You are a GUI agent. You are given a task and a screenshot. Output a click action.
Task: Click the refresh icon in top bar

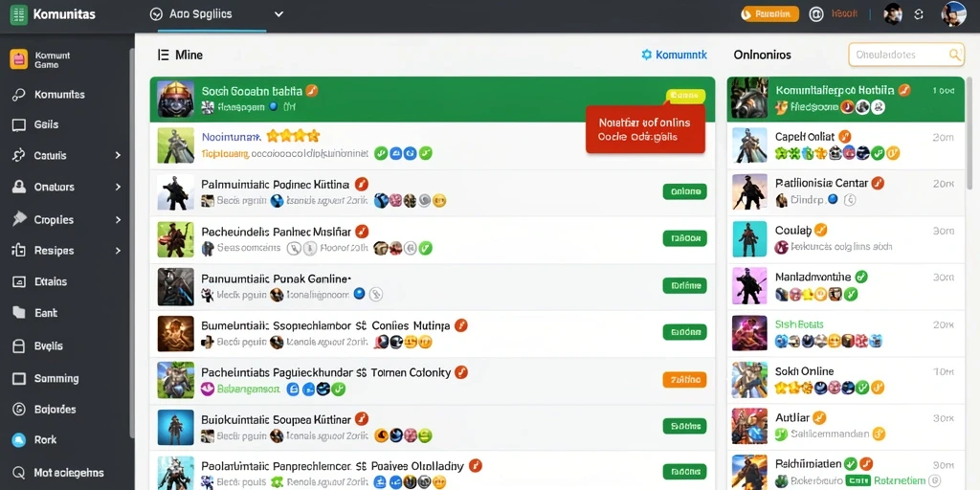[x=918, y=13]
